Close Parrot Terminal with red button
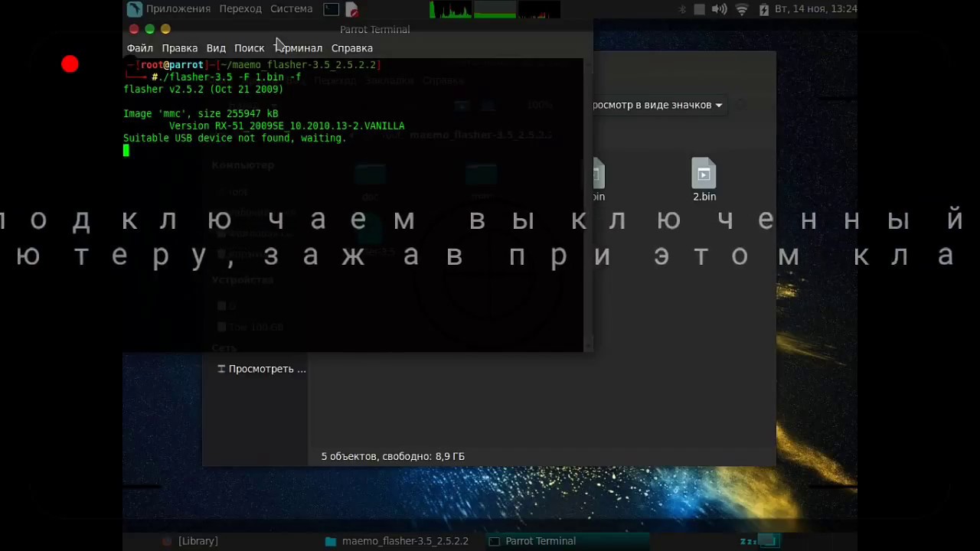980x551 pixels. [134, 29]
